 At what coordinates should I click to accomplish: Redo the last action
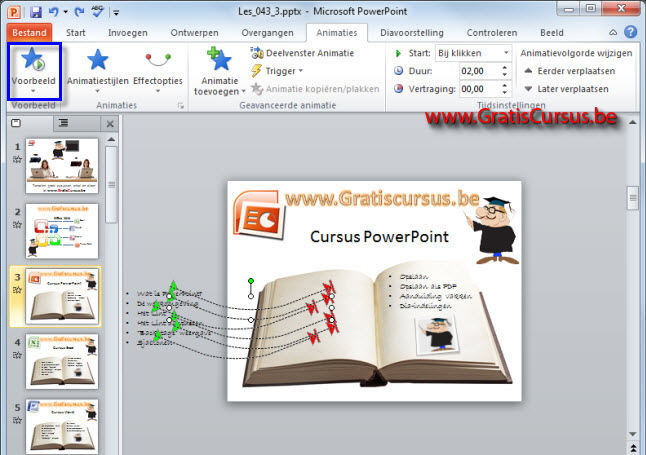point(80,12)
